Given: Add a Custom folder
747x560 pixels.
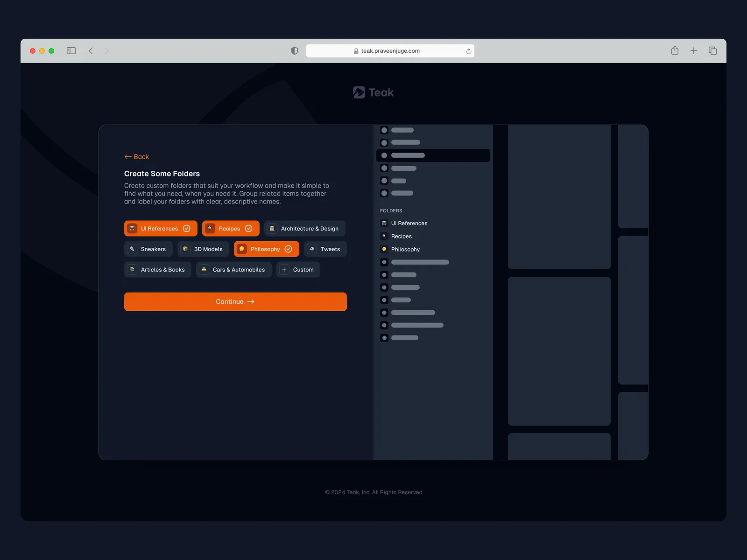Looking at the screenshot, I should pos(298,270).
